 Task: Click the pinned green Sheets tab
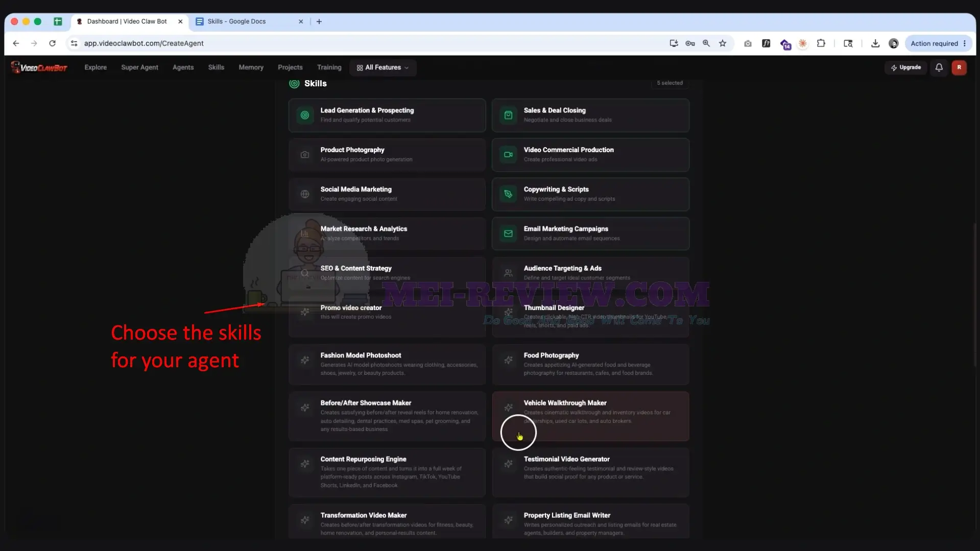pos(58,21)
